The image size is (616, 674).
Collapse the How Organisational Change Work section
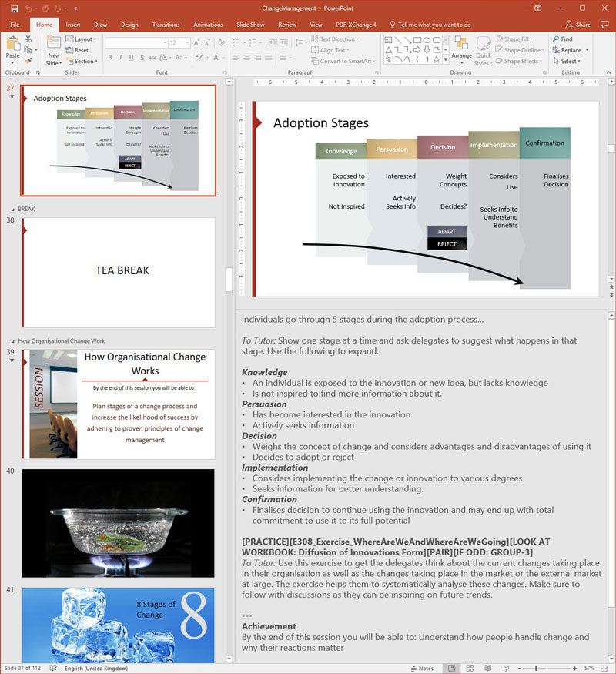[x=12, y=341]
